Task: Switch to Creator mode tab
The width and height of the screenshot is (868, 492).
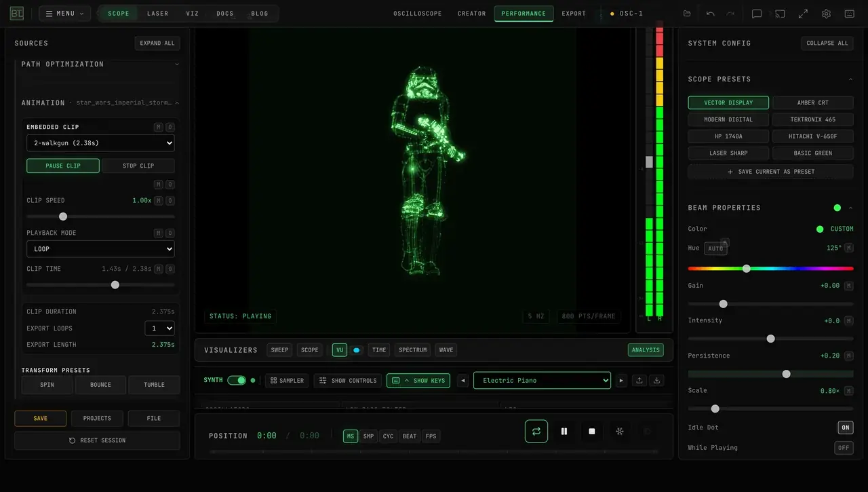Action: pos(472,14)
